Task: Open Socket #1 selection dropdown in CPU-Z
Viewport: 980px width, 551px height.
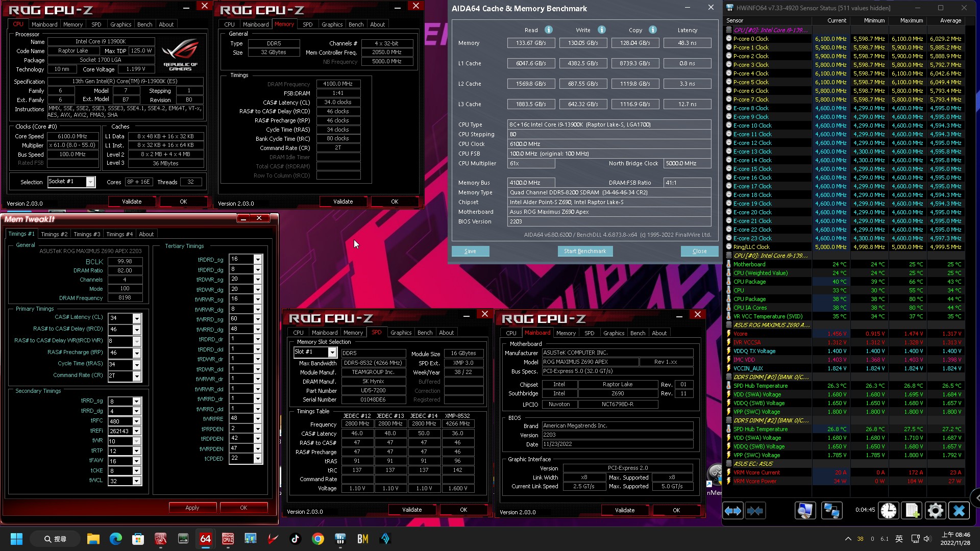Action: coord(90,182)
